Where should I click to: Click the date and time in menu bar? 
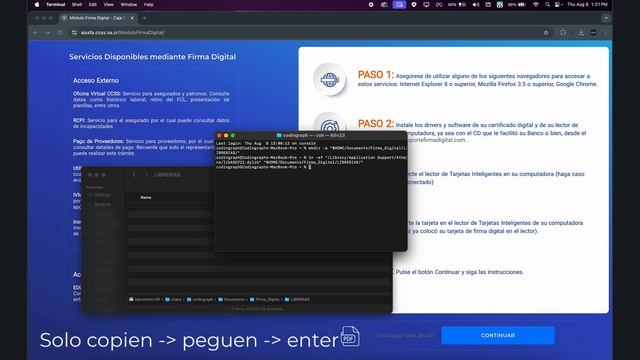[587, 4]
